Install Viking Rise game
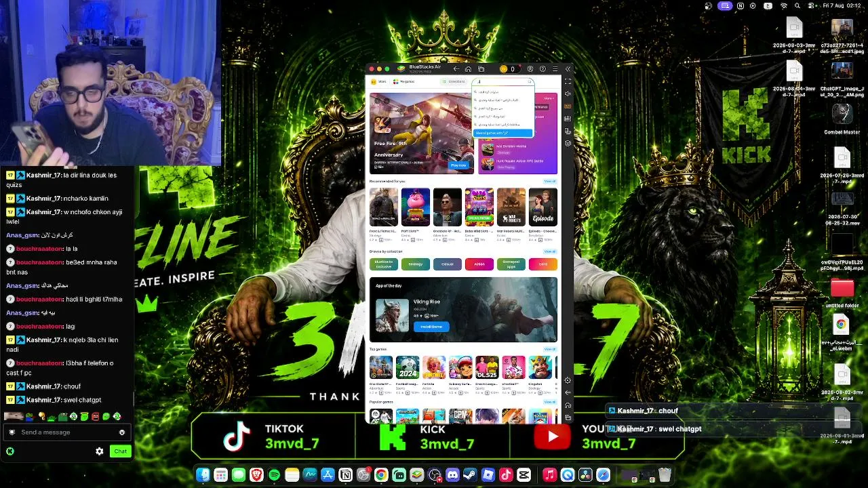The height and width of the screenshot is (488, 868). pos(431,327)
